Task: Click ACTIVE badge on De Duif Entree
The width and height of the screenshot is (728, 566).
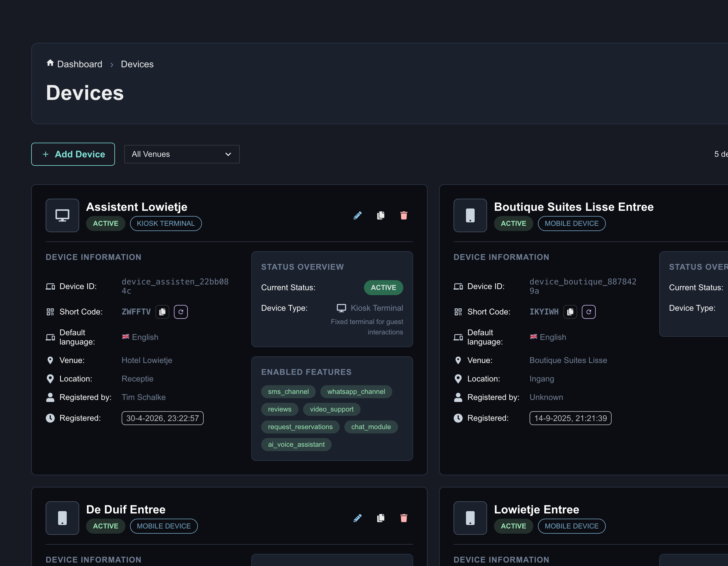Action: point(106,526)
